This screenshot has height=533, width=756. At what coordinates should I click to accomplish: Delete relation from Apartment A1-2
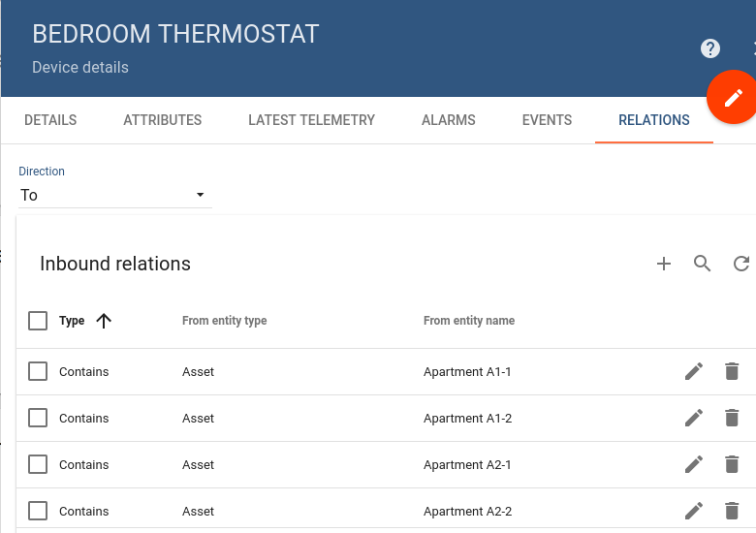732,418
